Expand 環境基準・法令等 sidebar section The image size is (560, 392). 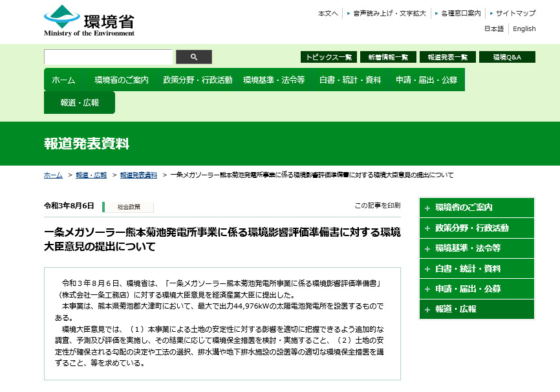tap(477, 248)
